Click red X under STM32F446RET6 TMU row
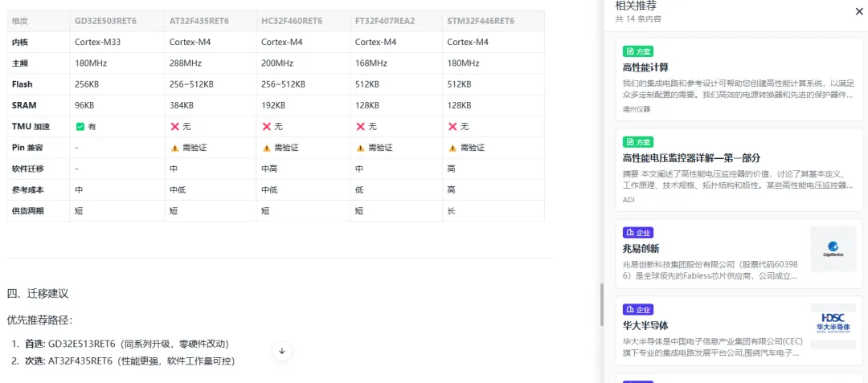Viewport: 868px width, 383px height. coord(452,127)
